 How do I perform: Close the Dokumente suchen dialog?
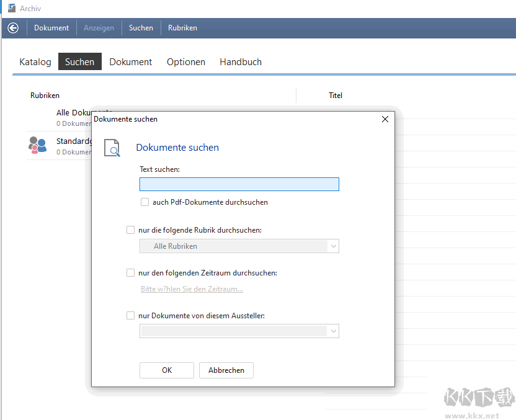[x=385, y=119]
